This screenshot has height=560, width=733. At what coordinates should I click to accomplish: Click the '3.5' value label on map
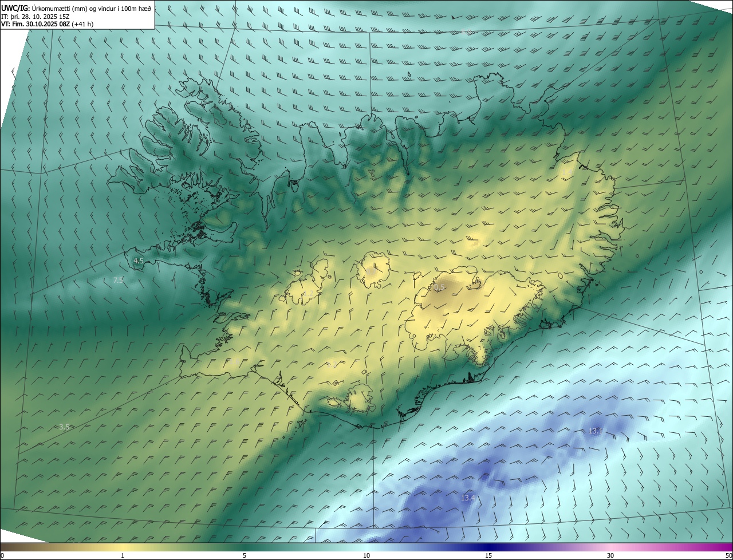click(x=64, y=427)
